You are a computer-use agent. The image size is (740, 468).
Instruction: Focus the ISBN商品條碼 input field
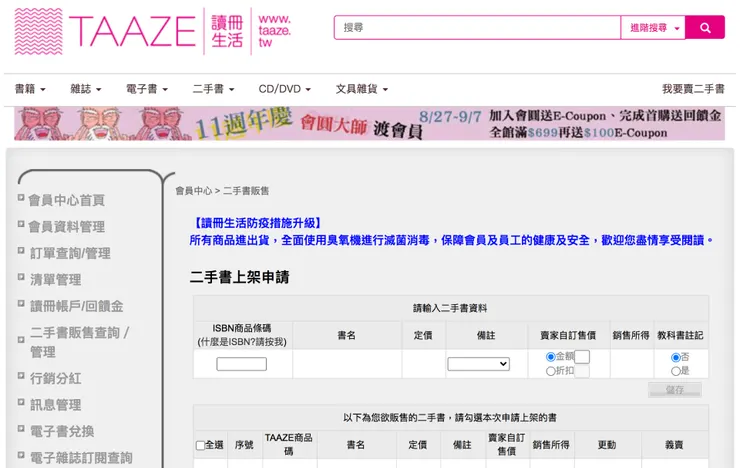coord(242,364)
